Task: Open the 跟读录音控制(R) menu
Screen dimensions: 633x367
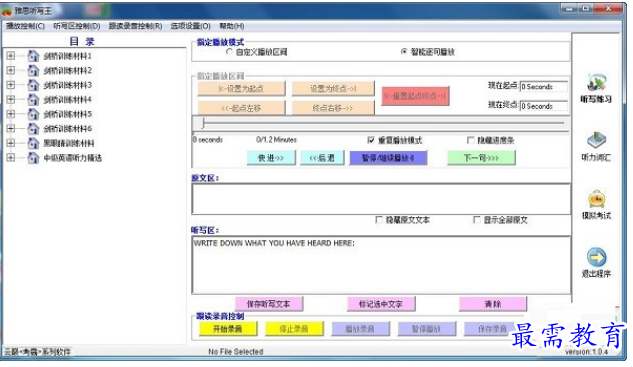Action: pyautogui.click(x=135, y=26)
